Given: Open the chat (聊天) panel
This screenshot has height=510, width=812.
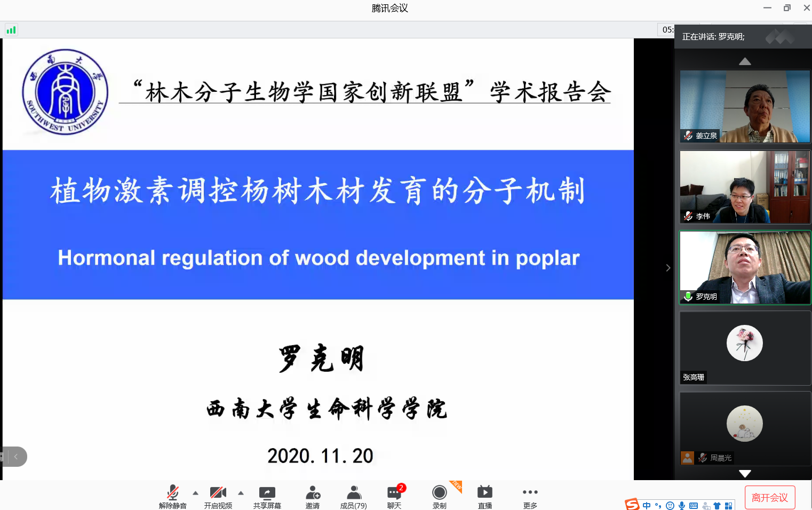Looking at the screenshot, I should coord(394,493).
